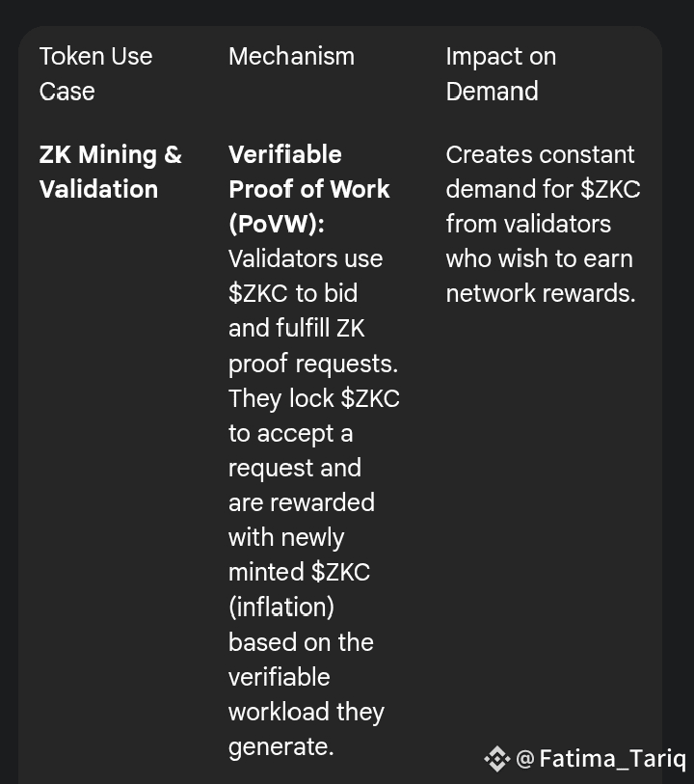Click the bold word "Validation" in first column
The image size is (694, 784).
pyautogui.click(x=98, y=189)
